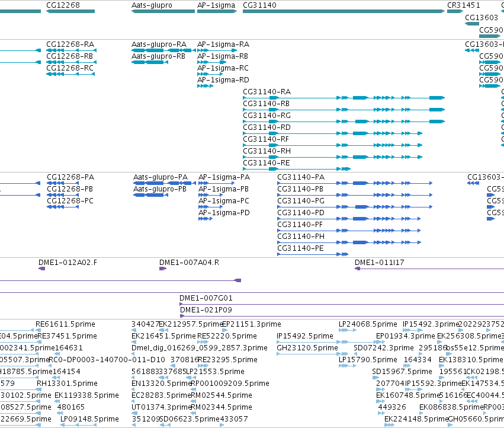Select transcript CG31140-RE

click(267, 163)
